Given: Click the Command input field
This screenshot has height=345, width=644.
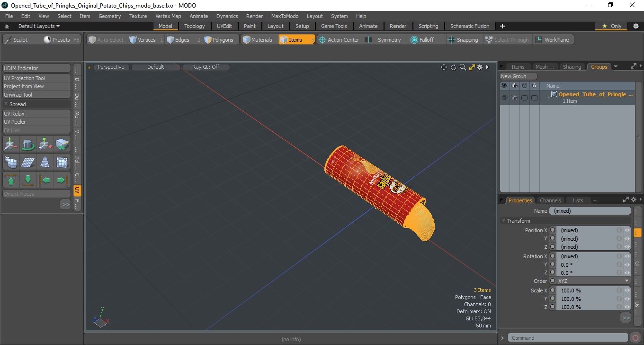Looking at the screenshot, I should click(x=568, y=338).
